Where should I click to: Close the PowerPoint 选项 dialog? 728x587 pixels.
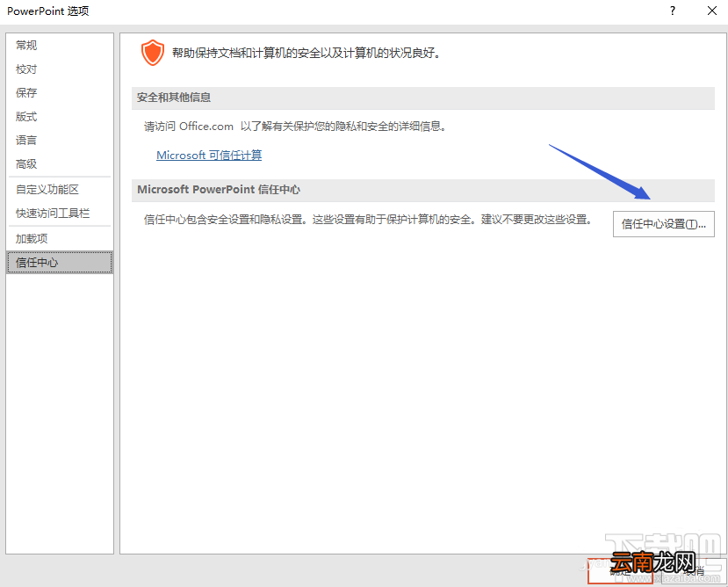[711, 11]
